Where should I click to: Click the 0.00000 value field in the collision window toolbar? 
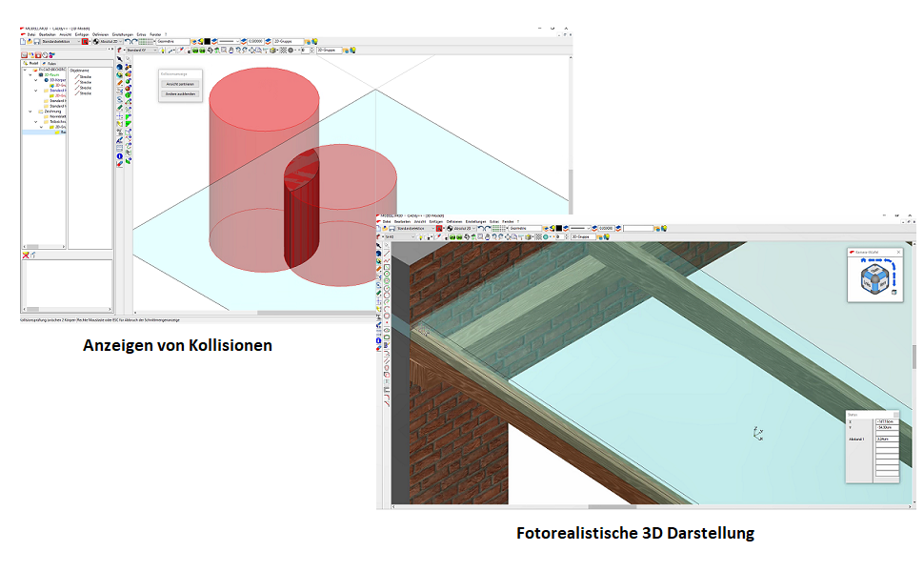pos(255,41)
